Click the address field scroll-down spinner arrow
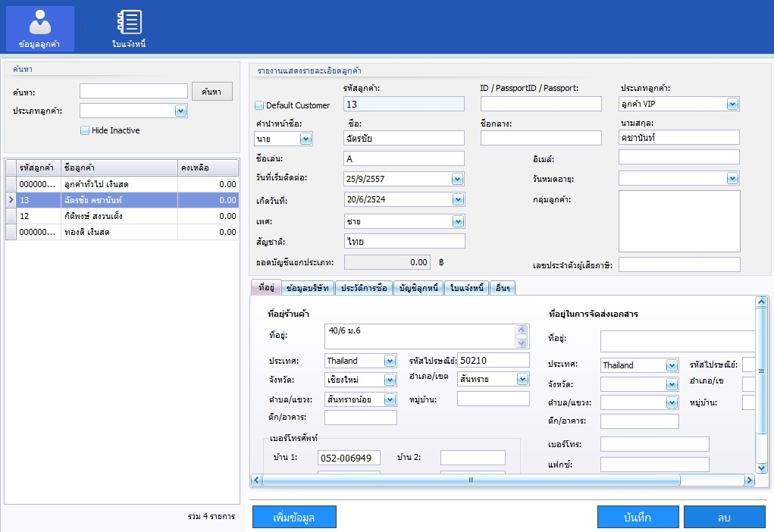 coord(521,342)
